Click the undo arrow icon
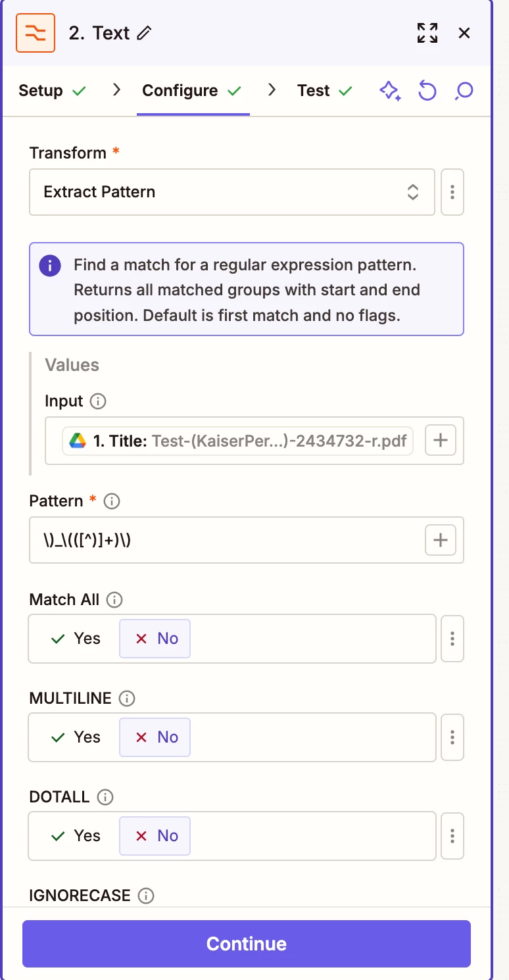The width and height of the screenshot is (509, 980). point(427,91)
